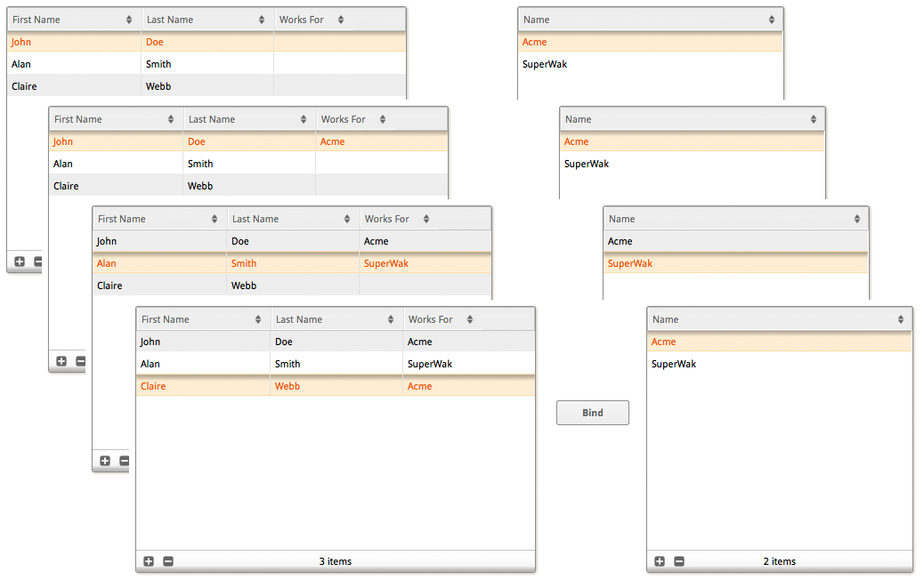Screen dimensions: 924x580
Task: Click the Bind button
Action: (x=592, y=413)
